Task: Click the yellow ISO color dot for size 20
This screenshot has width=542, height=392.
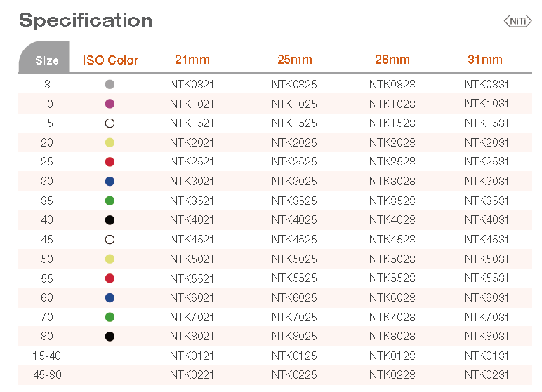Action: pos(110,142)
